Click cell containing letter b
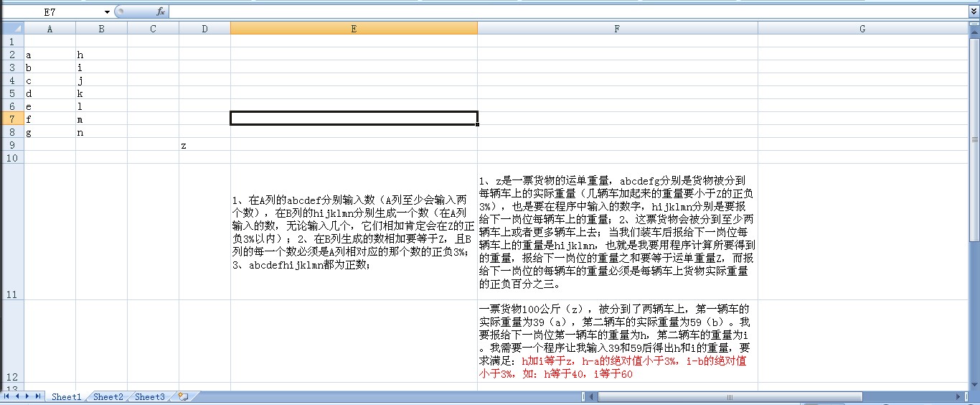Image resolution: width=980 pixels, height=405 pixels. coord(50,67)
